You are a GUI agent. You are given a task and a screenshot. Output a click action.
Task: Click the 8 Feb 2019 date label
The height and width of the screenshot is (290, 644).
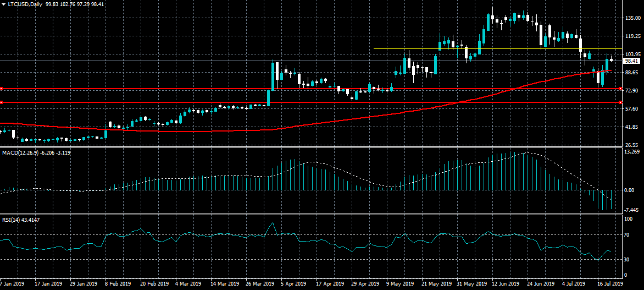click(x=118, y=284)
